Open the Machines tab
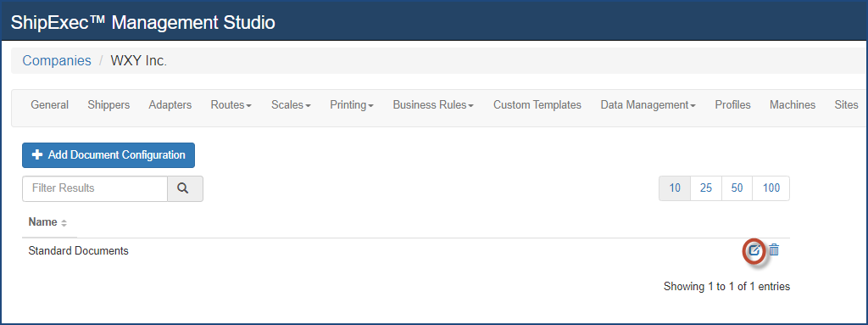 pyautogui.click(x=793, y=105)
